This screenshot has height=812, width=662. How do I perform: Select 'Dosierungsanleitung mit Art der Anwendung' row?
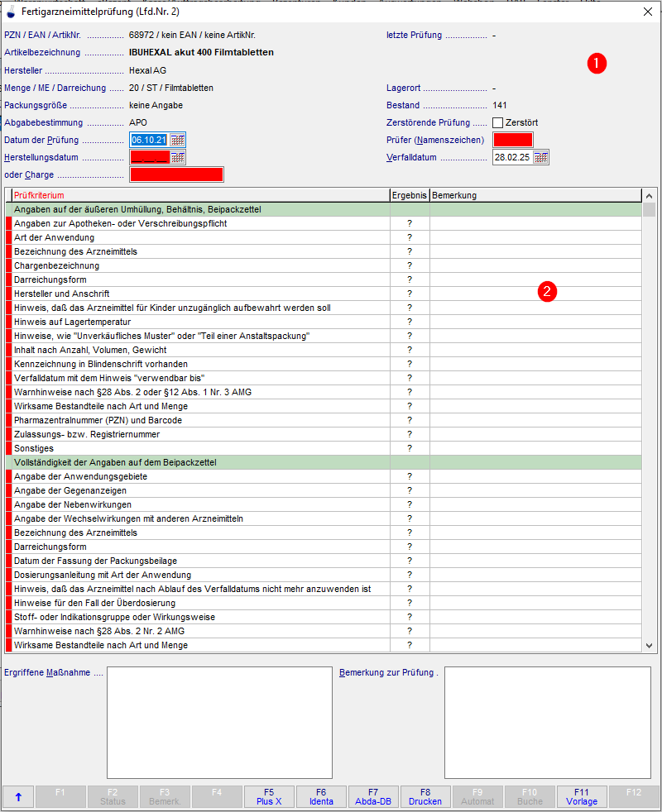(324, 575)
